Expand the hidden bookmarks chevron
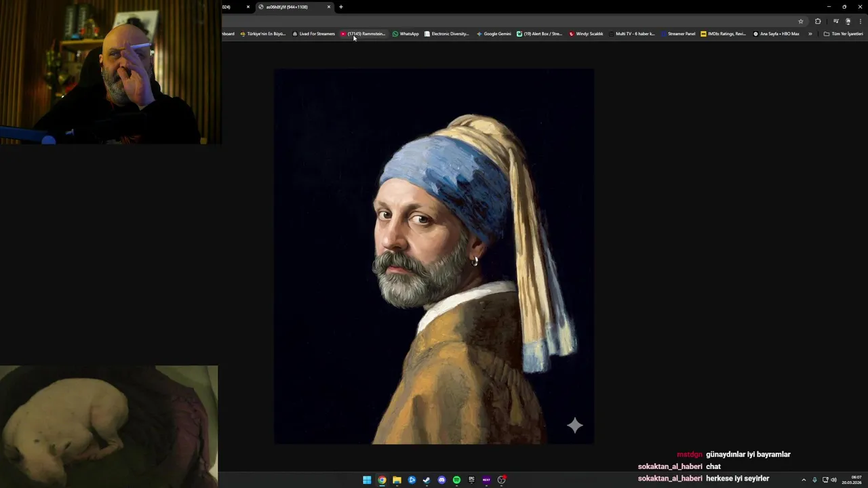The image size is (868, 488). tap(810, 34)
